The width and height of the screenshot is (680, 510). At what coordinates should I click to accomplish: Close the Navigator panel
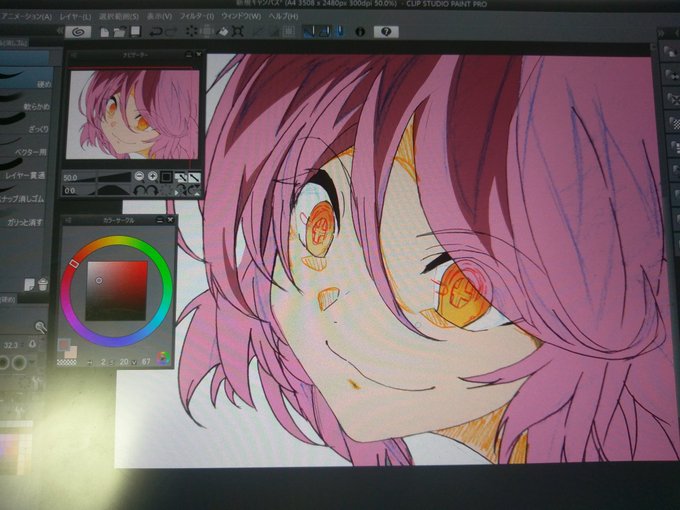point(199,54)
